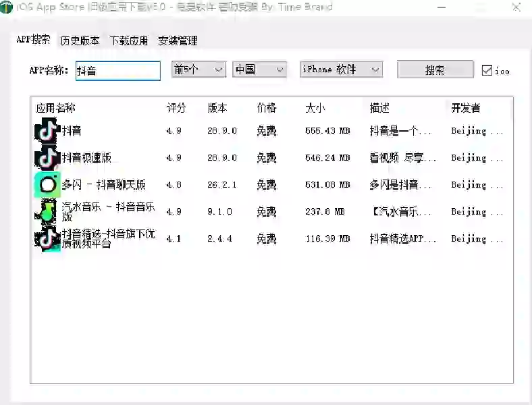Image resolution: width=532 pixels, height=405 pixels.
Task: Minimize the window
Action: pyautogui.click(x=442, y=7)
